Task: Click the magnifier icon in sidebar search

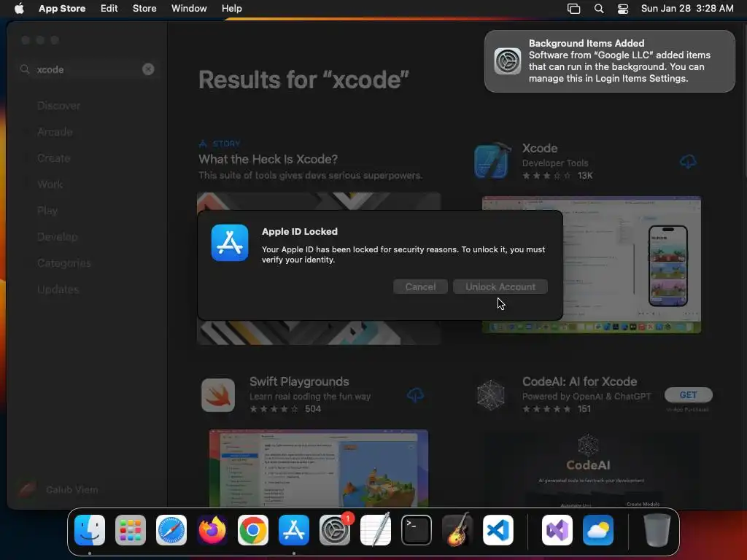Action: tap(25, 69)
